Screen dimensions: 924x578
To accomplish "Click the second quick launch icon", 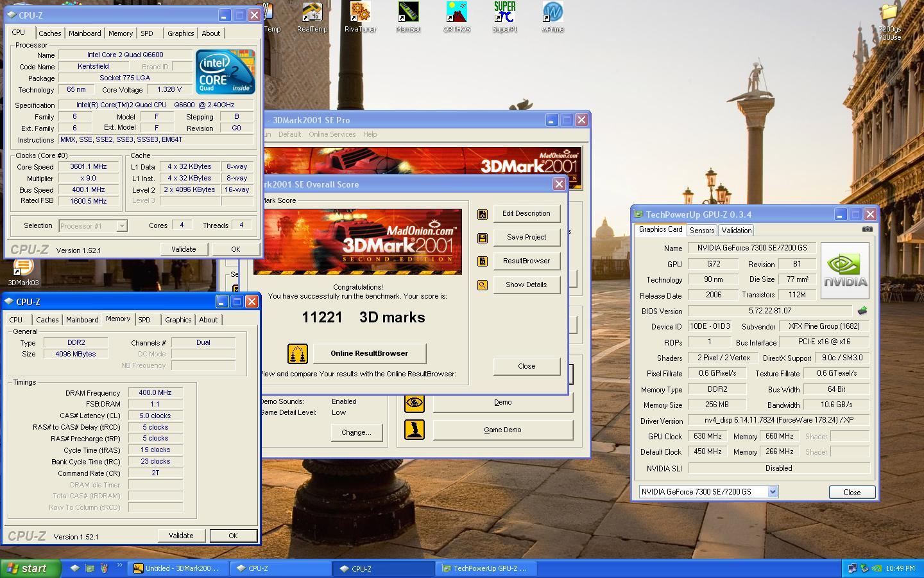I will [x=90, y=568].
